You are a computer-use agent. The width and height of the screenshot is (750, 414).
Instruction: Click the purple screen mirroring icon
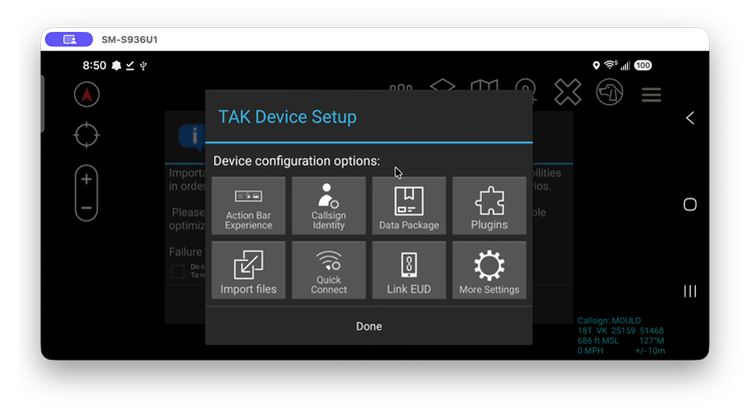[x=69, y=39]
